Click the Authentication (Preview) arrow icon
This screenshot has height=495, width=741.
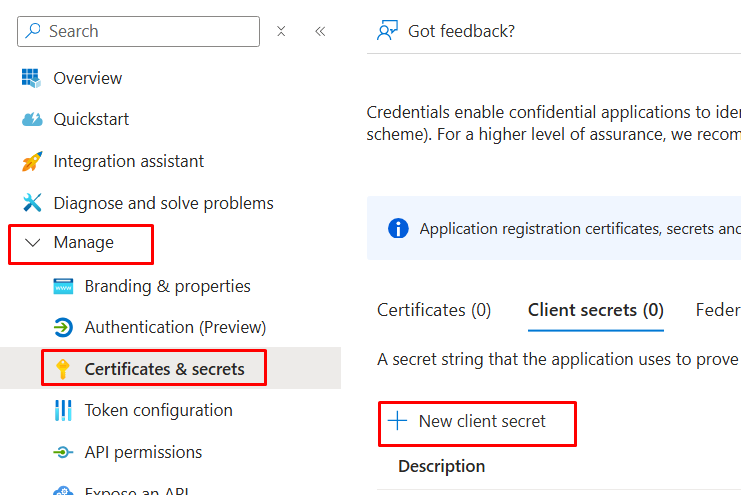pyautogui.click(x=63, y=327)
